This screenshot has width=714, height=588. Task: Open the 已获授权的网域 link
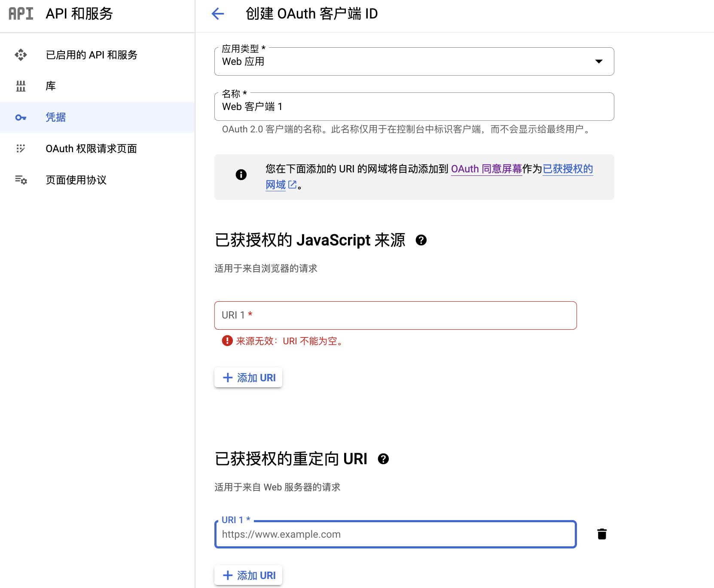[x=568, y=169]
